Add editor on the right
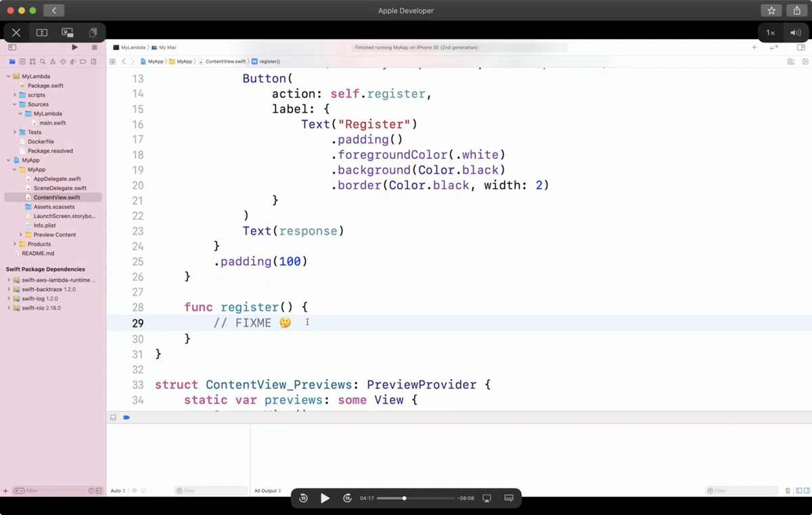 pos(805,62)
